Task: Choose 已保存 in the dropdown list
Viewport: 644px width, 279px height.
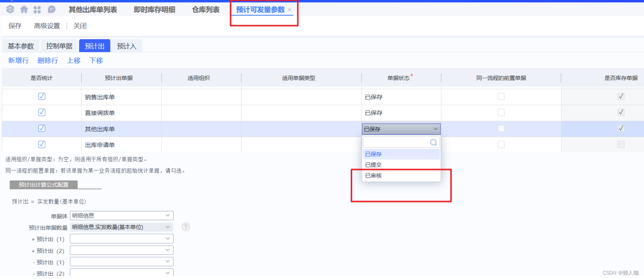Action: pos(401,154)
